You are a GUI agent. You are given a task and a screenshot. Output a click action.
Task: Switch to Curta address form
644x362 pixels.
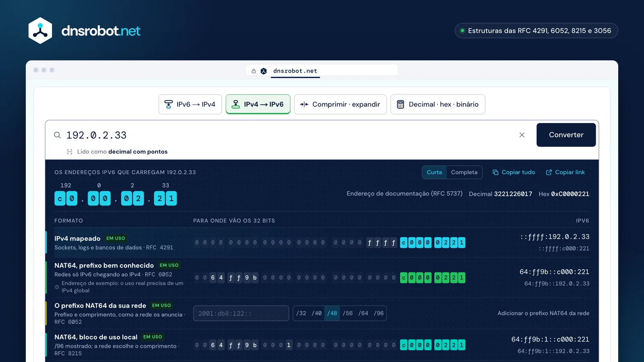click(x=434, y=172)
